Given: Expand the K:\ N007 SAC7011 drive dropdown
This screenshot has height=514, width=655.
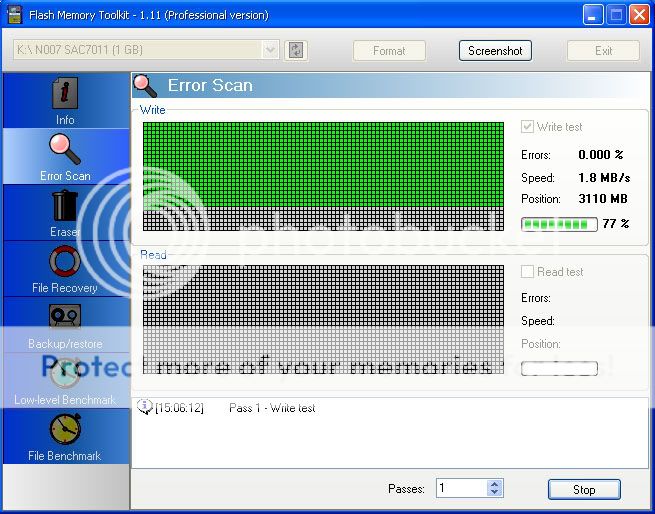Looking at the screenshot, I should click(x=270, y=50).
